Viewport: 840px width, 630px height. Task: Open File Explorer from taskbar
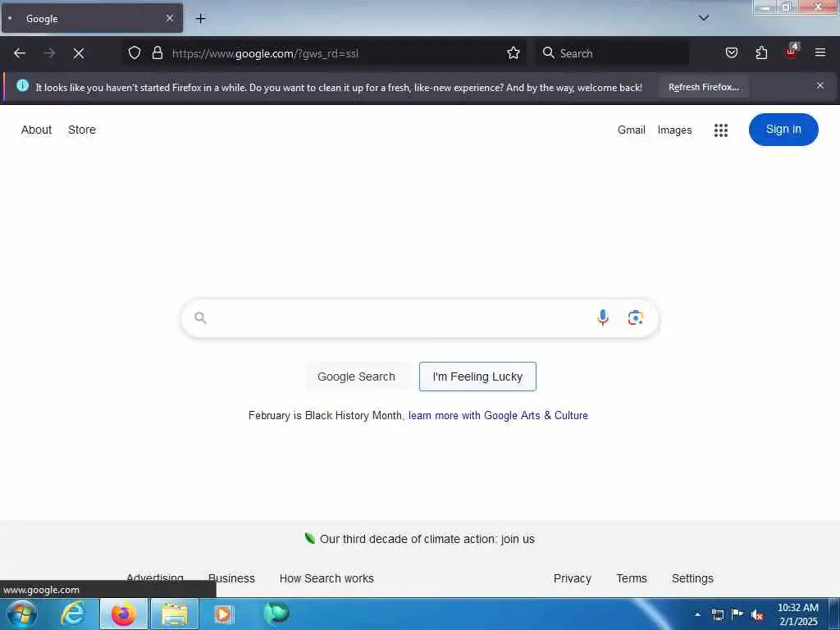[x=175, y=614]
